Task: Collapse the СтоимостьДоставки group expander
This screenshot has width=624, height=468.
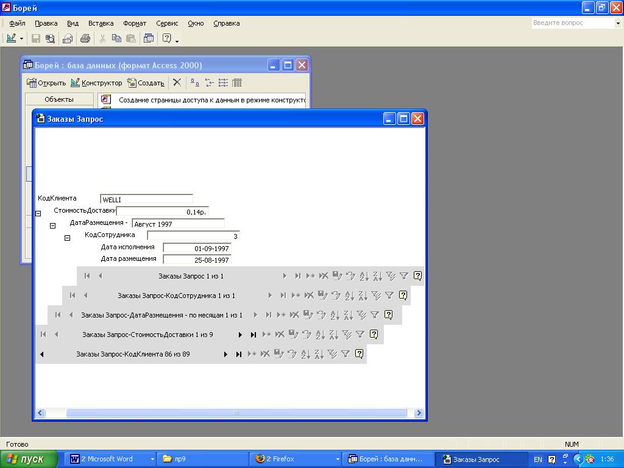Action: (38, 214)
